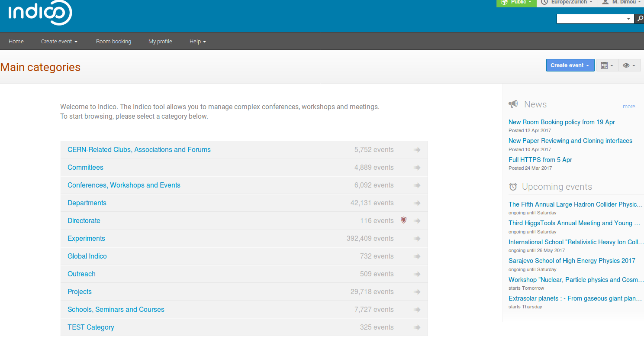Click the Public globe protection toggle

pyautogui.click(x=516, y=3)
